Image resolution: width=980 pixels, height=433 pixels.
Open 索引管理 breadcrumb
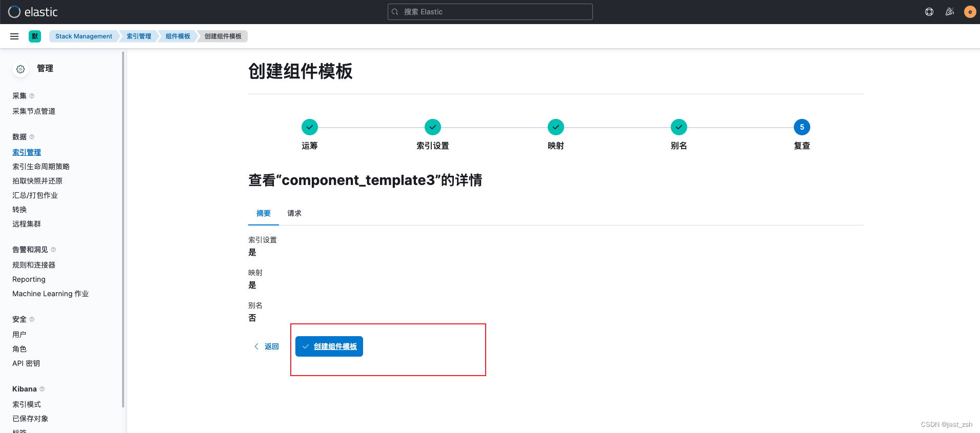click(139, 36)
